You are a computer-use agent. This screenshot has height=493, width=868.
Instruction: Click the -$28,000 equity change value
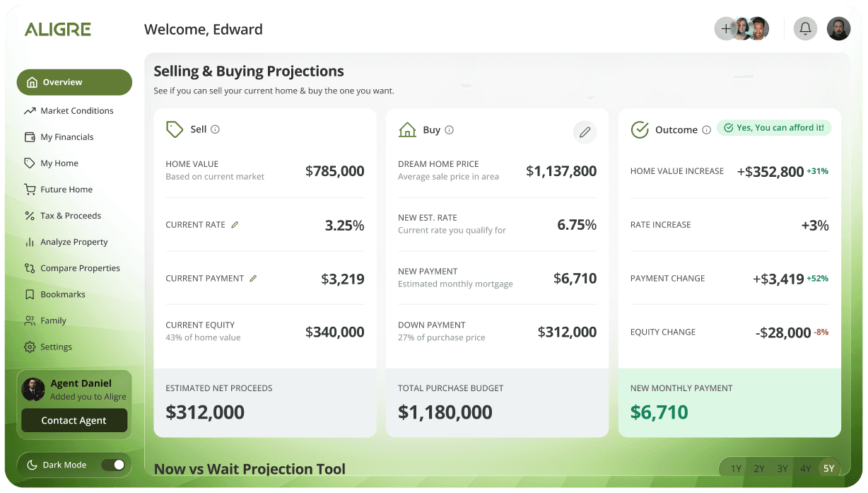[783, 333]
